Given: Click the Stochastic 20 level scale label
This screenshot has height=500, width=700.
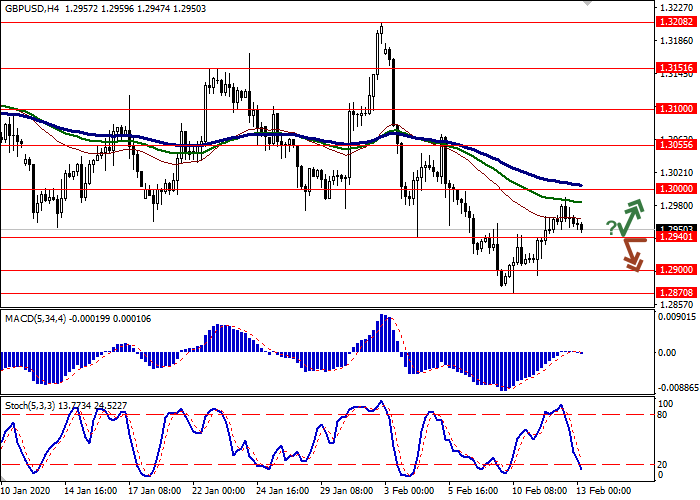Looking at the screenshot, I should click(x=664, y=464).
